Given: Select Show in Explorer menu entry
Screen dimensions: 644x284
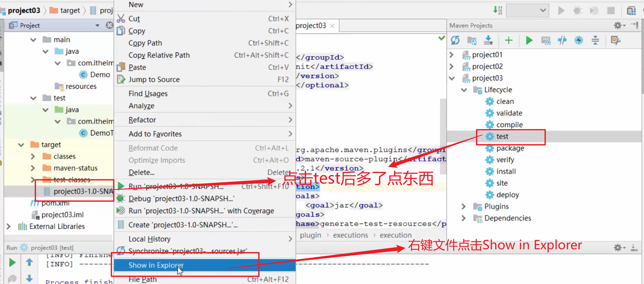Looking at the screenshot, I should (x=156, y=265).
